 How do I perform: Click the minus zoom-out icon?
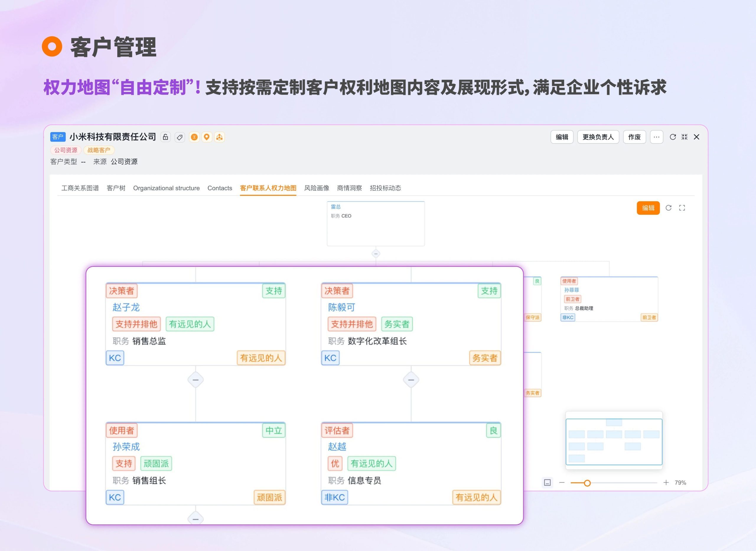point(562,483)
